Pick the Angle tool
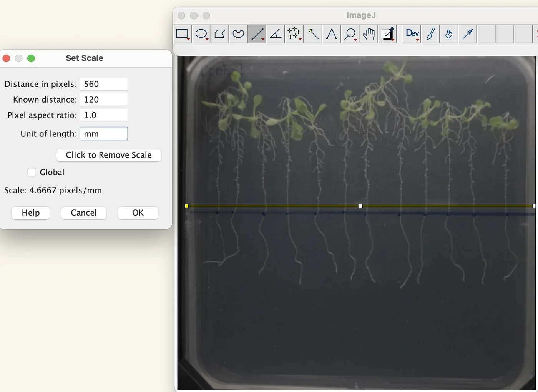 pos(276,34)
